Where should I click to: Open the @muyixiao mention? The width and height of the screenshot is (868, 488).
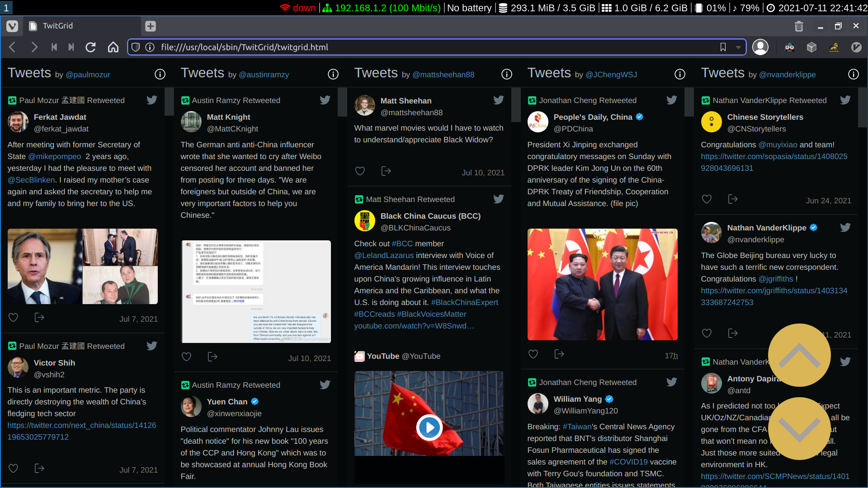click(x=778, y=145)
